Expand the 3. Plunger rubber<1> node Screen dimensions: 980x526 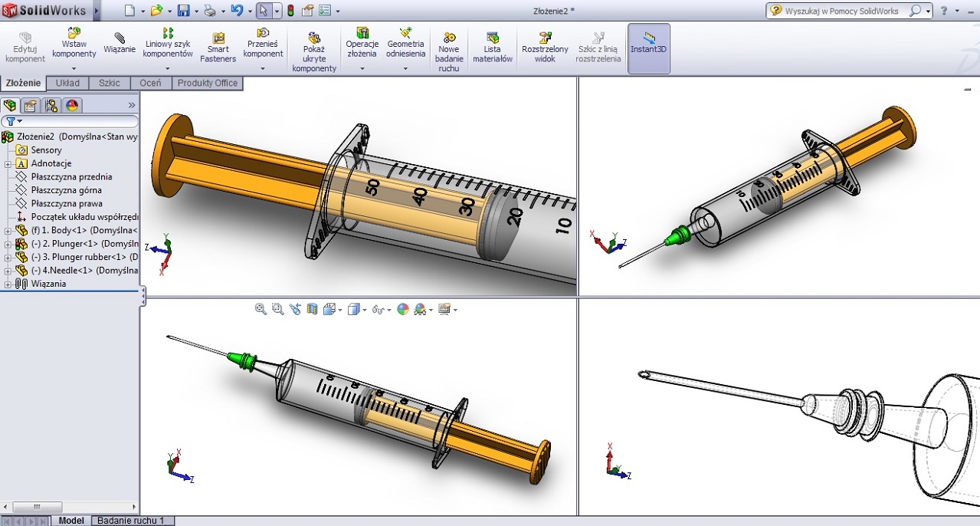click(x=8, y=257)
